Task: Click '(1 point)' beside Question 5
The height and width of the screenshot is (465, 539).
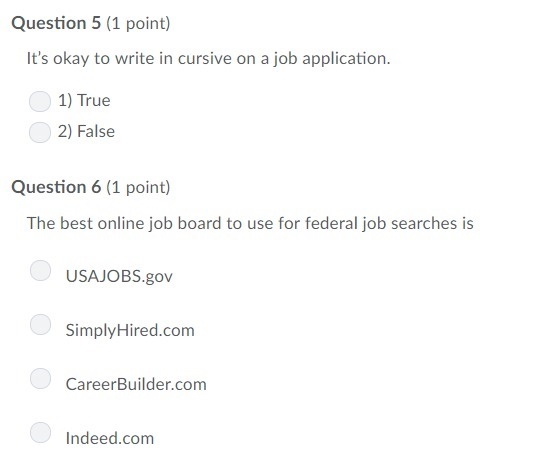Action: [138, 24]
